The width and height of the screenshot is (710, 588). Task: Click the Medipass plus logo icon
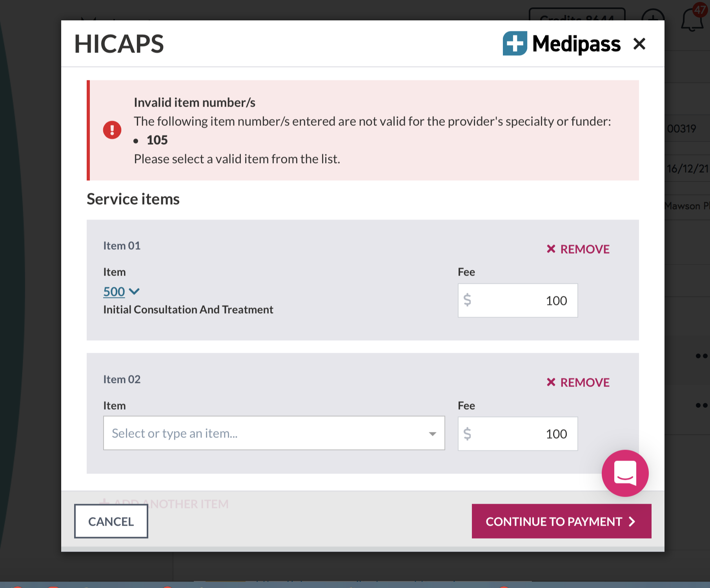[515, 44]
